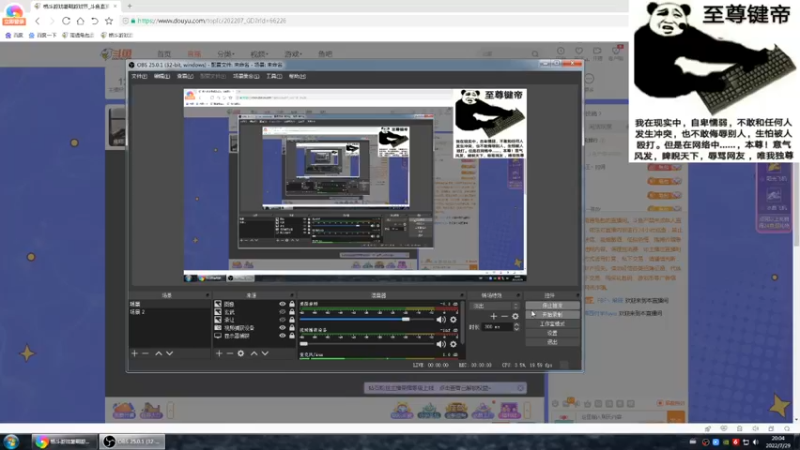This screenshot has width=800, height=450.
Task: Click the 退出 button in Controls
Action: click(x=552, y=342)
